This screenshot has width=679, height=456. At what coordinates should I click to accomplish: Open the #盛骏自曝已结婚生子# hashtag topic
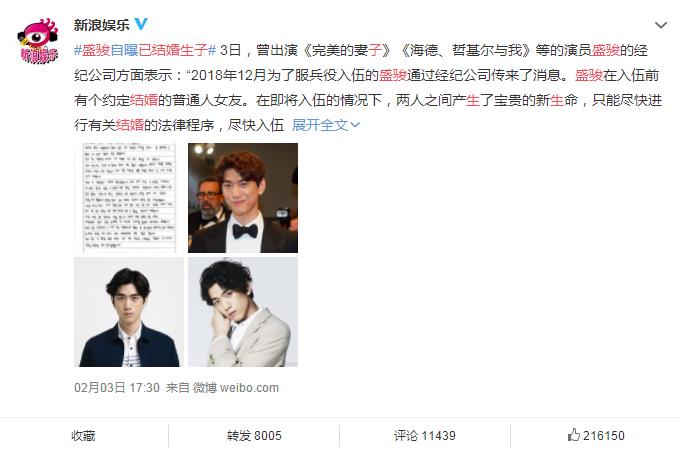click(x=145, y=50)
